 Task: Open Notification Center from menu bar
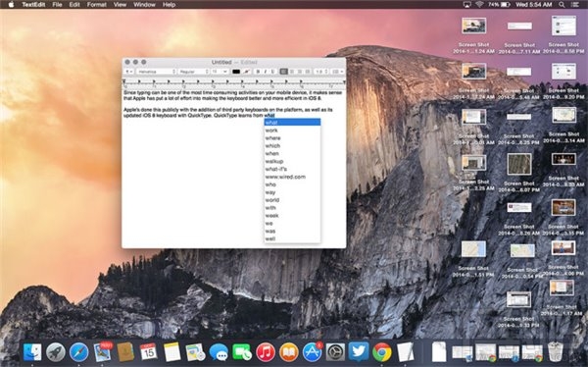click(x=575, y=5)
